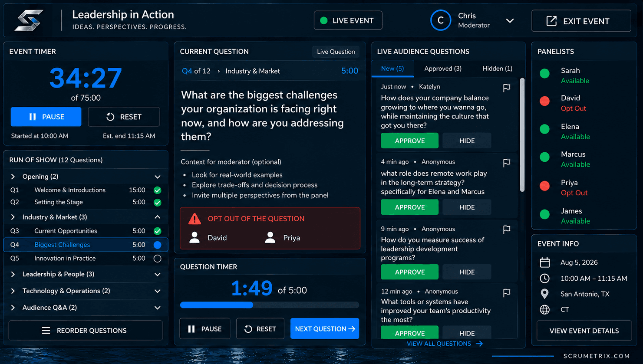The height and width of the screenshot is (364, 643).
Task: Click Chris's avatar circle
Action: point(441,20)
